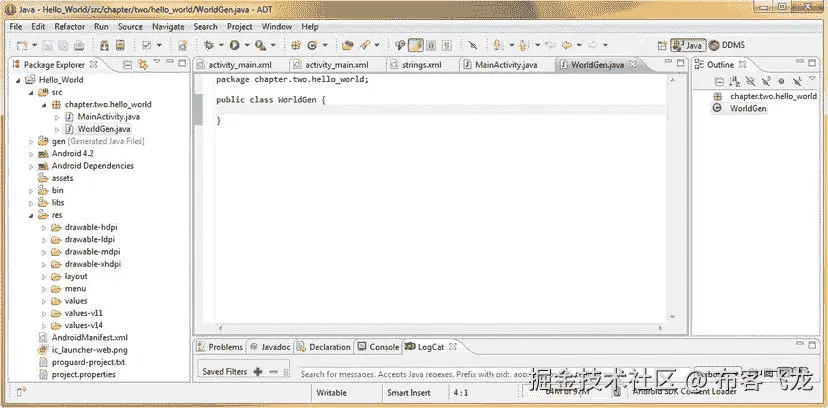Click the Print icon in toolbar
Screen dimensions: 828x408
[79, 45]
